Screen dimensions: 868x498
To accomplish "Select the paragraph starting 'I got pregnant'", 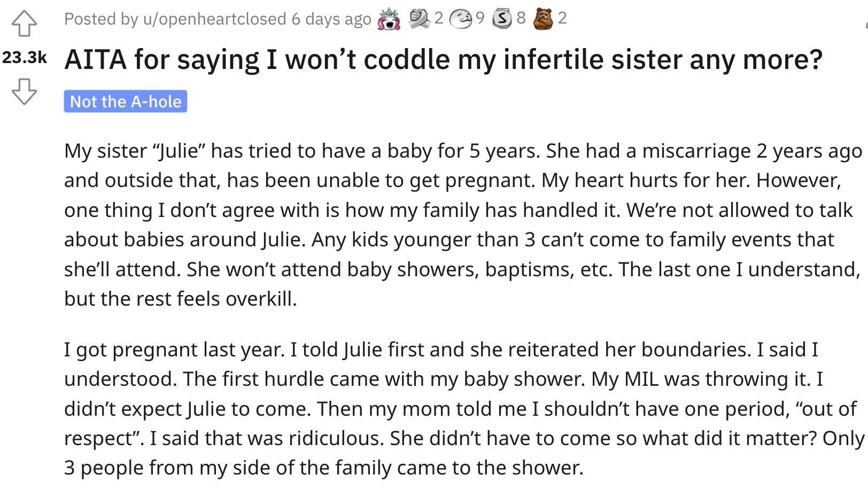I will pyautogui.click(x=464, y=409).
